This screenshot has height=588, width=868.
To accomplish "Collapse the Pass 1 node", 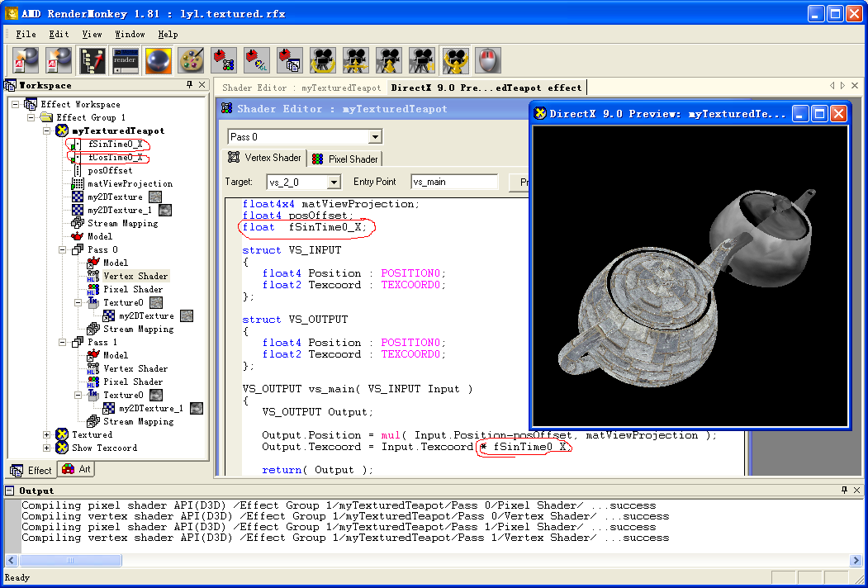I will [63, 342].
